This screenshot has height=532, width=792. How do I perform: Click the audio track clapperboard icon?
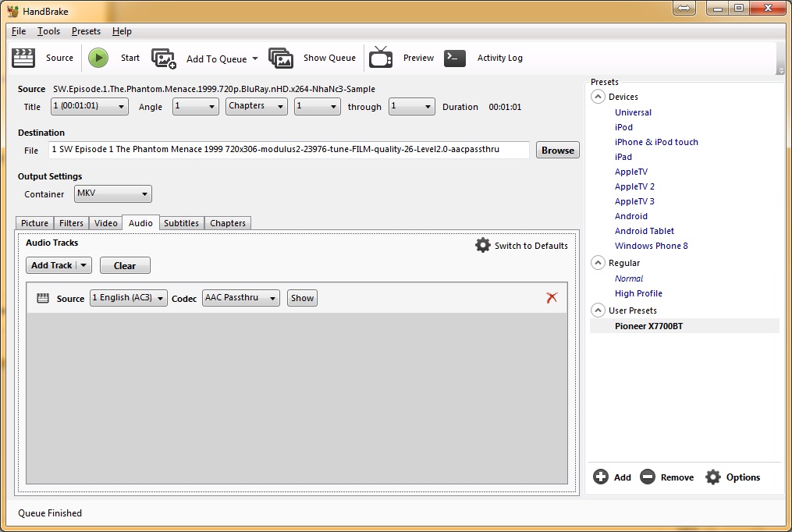click(43, 298)
